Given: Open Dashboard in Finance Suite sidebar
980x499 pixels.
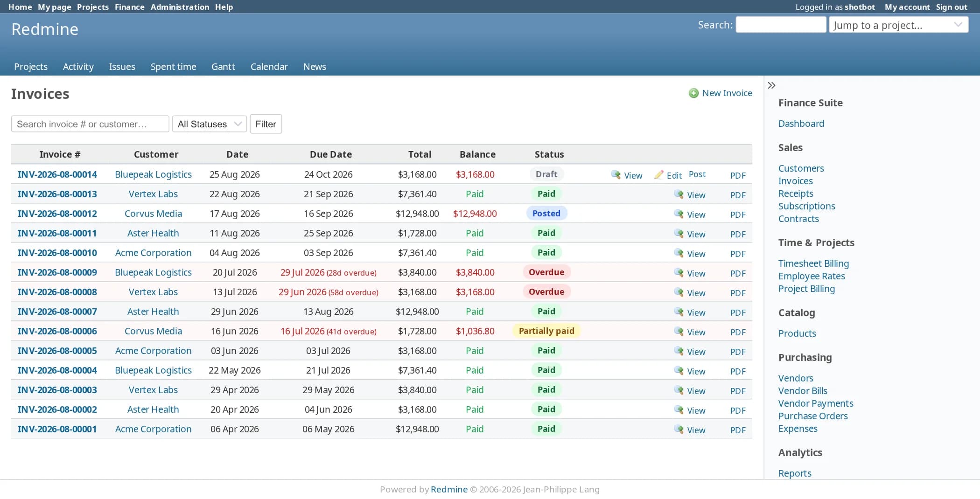Looking at the screenshot, I should point(801,124).
